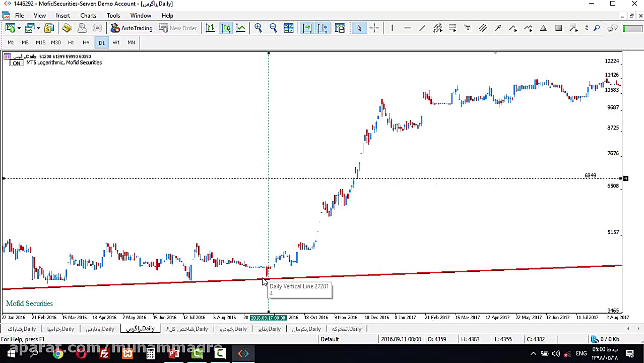This screenshot has height=363, width=644.
Task: Select the D1 daily timeframe
Action: (x=101, y=42)
